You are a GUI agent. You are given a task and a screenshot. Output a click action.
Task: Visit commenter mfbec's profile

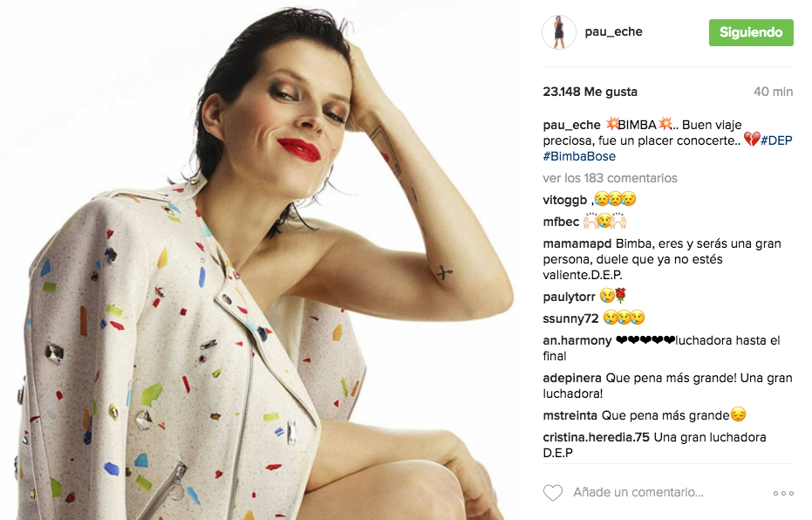pos(561,222)
